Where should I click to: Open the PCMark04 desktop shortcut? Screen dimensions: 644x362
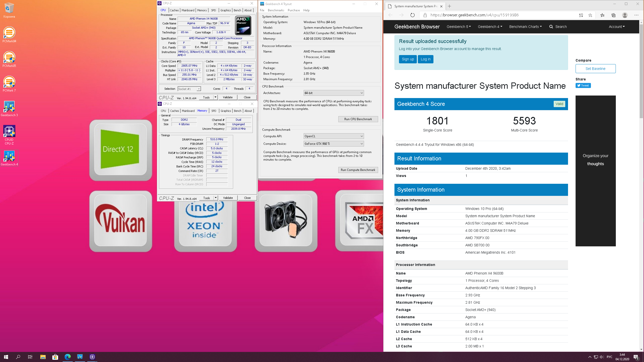pos(9,35)
